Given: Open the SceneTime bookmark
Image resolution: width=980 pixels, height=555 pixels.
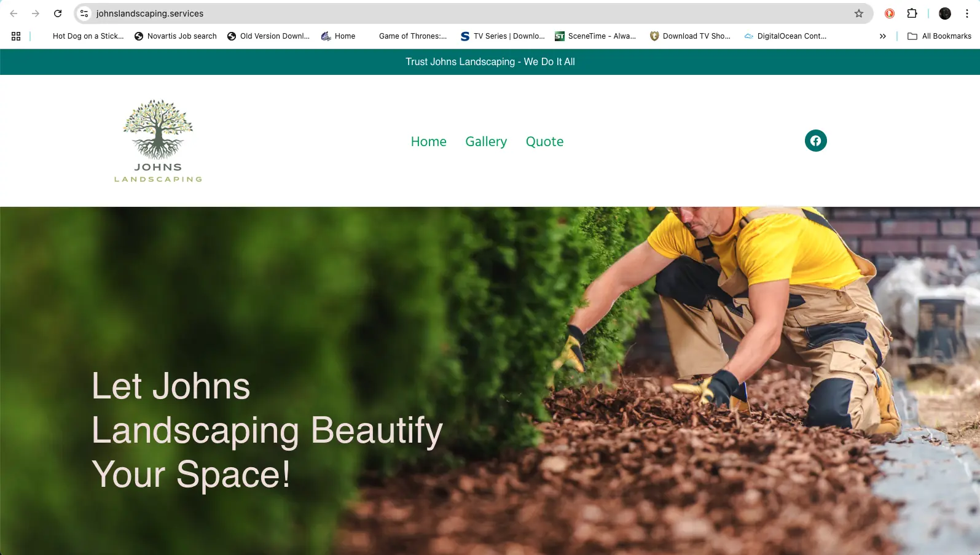Looking at the screenshot, I should pos(595,36).
